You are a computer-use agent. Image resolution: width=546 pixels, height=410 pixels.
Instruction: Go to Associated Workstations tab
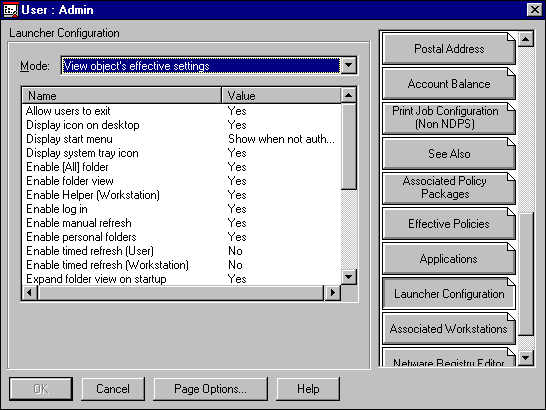coord(449,329)
